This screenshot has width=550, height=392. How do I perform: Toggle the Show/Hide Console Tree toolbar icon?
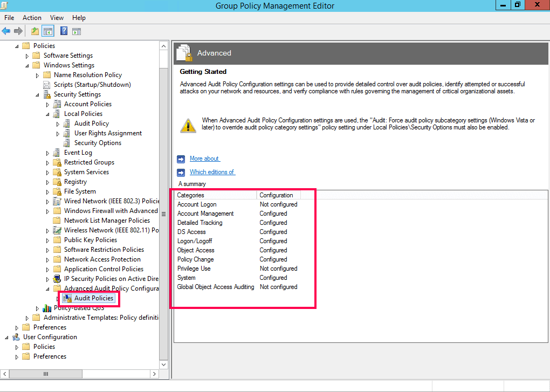tap(47, 31)
